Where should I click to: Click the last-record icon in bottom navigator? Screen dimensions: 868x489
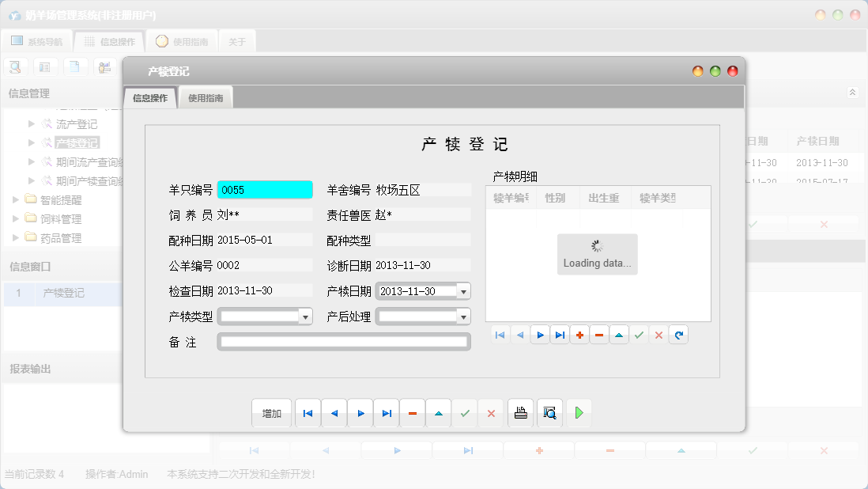(386, 412)
